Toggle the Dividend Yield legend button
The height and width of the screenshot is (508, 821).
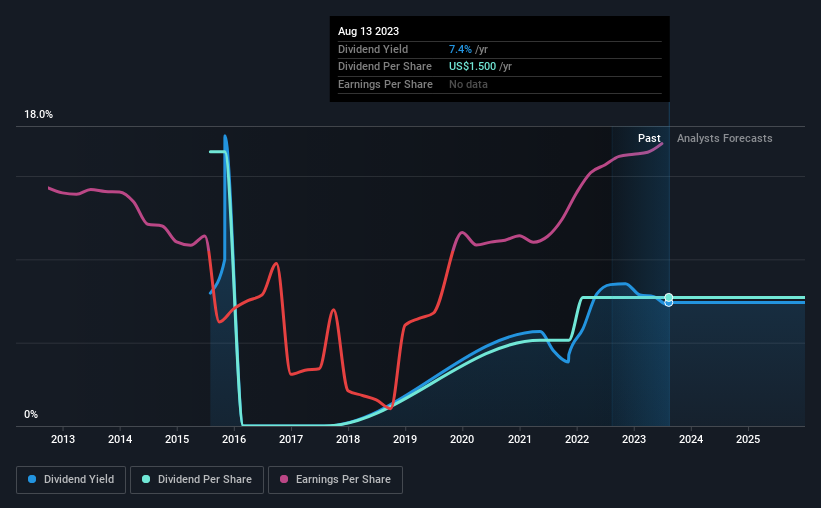coord(71,480)
